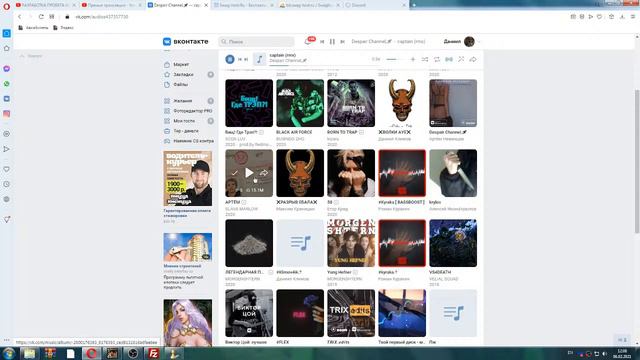
Task: Open the Даниил profile menu dropdown
Action: pos(479,42)
